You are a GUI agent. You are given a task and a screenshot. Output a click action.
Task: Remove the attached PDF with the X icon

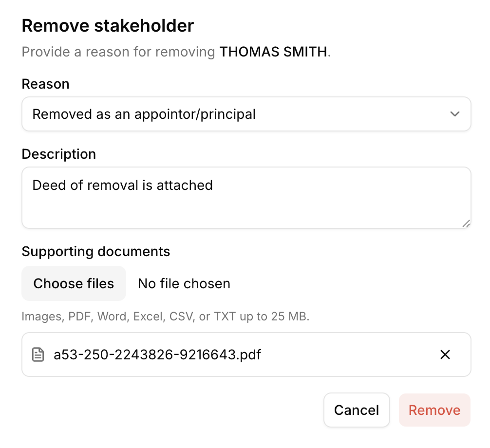445,355
